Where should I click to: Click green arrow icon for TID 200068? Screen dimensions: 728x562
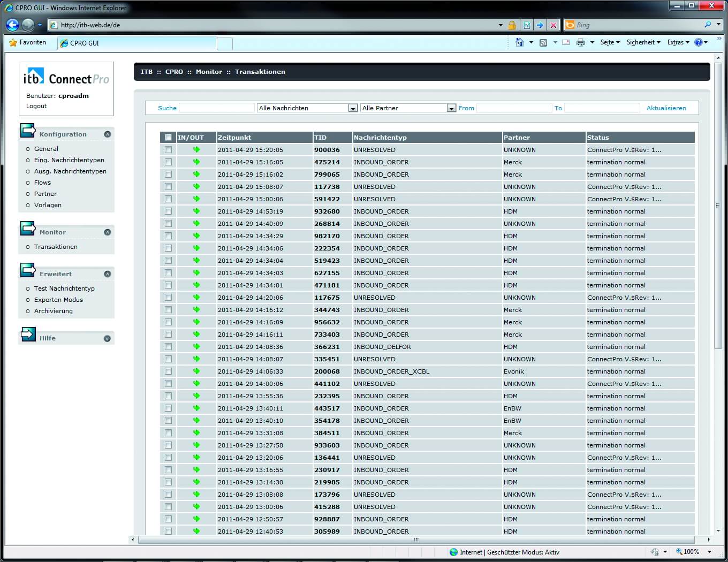pyautogui.click(x=196, y=371)
